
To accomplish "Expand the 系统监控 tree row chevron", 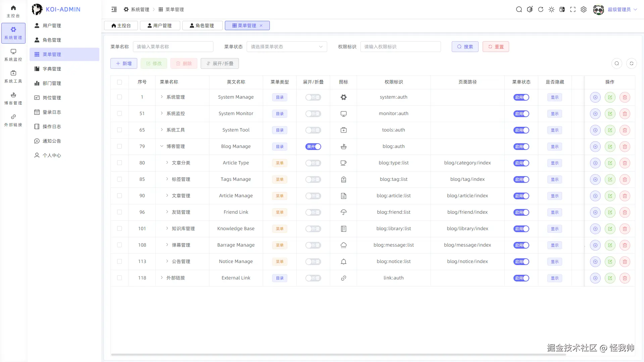I will (162, 113).
